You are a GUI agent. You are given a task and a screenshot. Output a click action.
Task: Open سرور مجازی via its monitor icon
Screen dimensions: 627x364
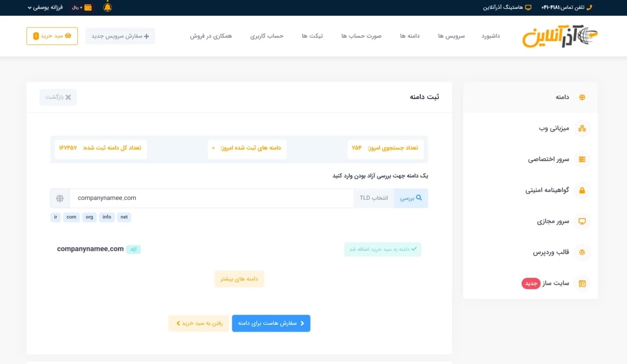tap(582, 221)
